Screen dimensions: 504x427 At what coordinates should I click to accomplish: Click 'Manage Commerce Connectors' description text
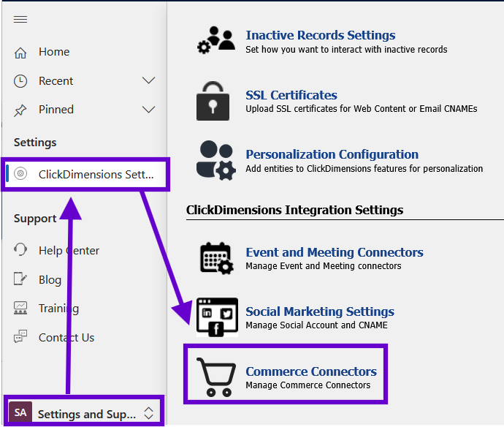point(308,385)
